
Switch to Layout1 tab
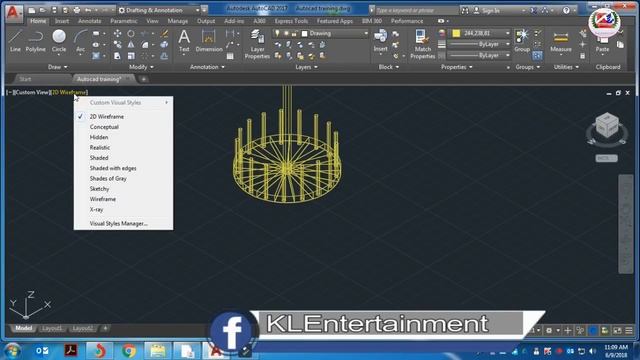click(x=52, y=329)
